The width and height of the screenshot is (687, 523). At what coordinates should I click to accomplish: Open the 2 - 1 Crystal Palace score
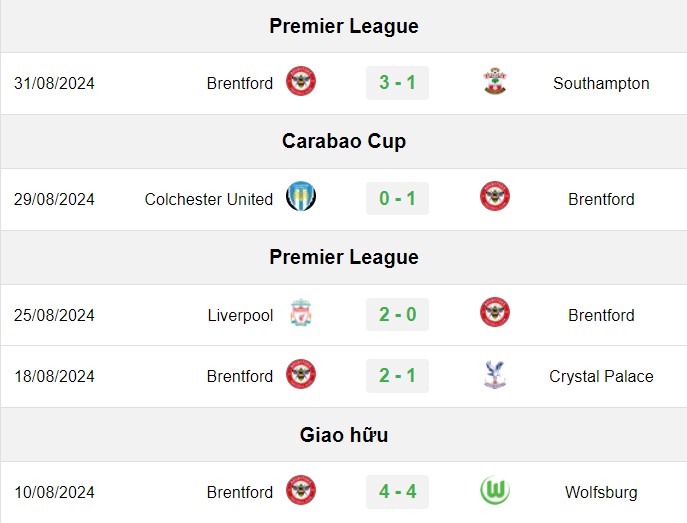tap(397, 376)
